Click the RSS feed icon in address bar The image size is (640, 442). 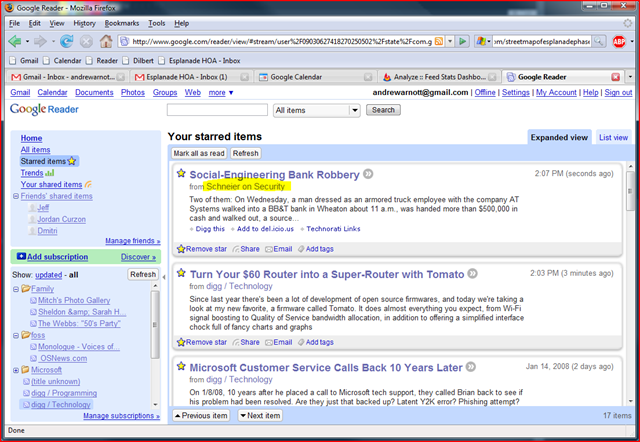tap(439, 41)
